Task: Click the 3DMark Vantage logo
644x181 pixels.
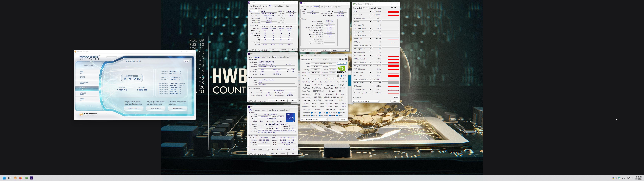Action: 90,58
